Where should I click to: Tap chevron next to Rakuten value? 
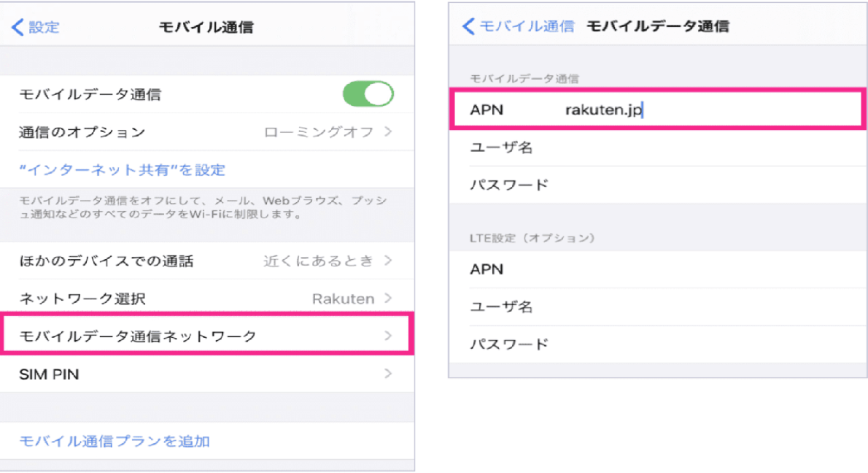(388, 299)
